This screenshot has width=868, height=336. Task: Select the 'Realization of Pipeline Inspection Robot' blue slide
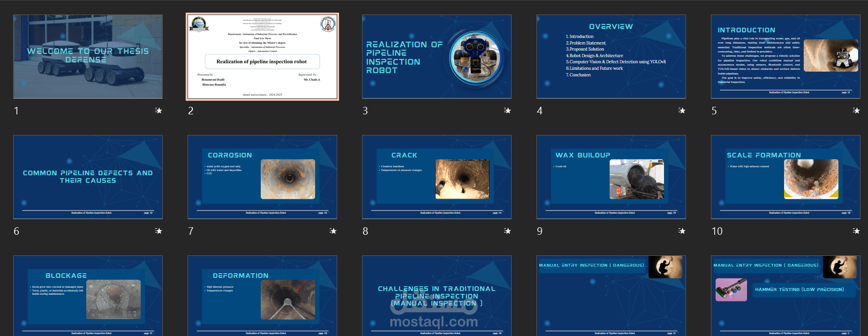click(437, 57)
